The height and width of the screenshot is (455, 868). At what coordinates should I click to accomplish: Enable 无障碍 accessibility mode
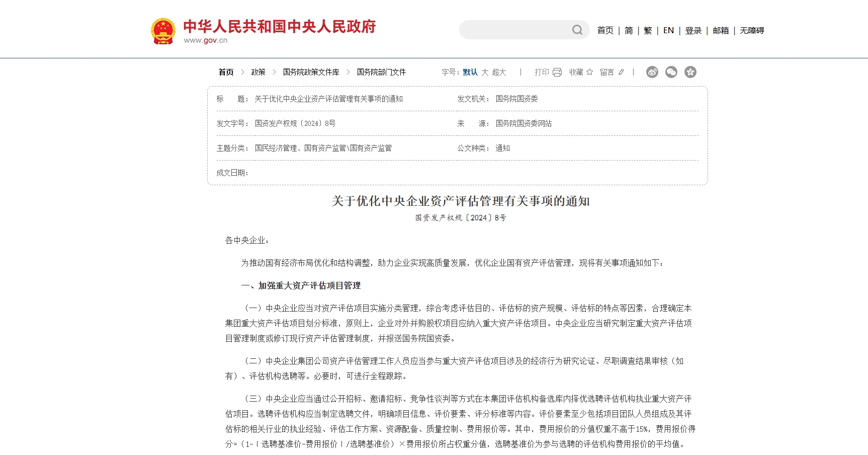752,31
